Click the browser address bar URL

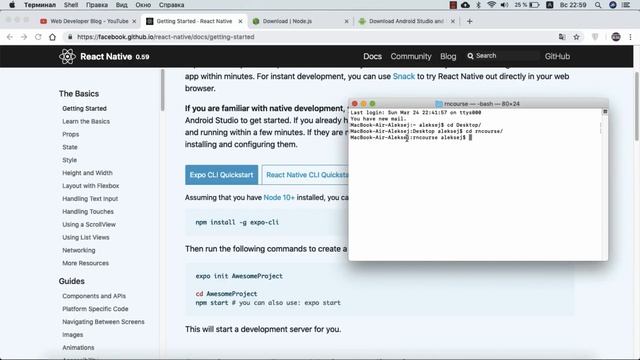tap(165, 37)
